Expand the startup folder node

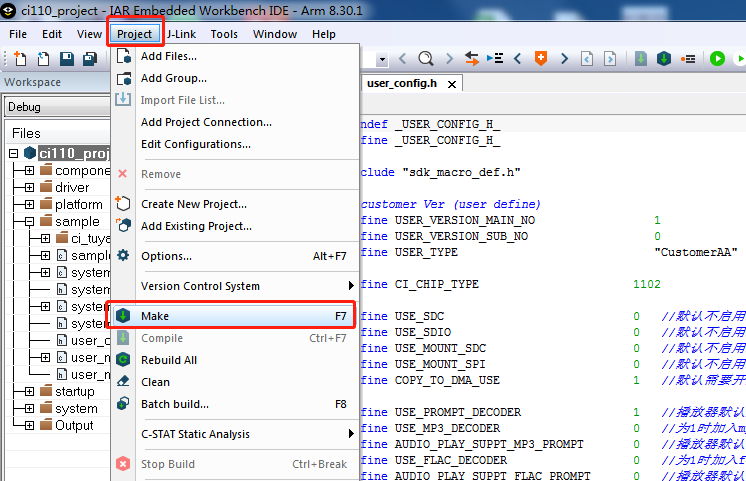29,392
